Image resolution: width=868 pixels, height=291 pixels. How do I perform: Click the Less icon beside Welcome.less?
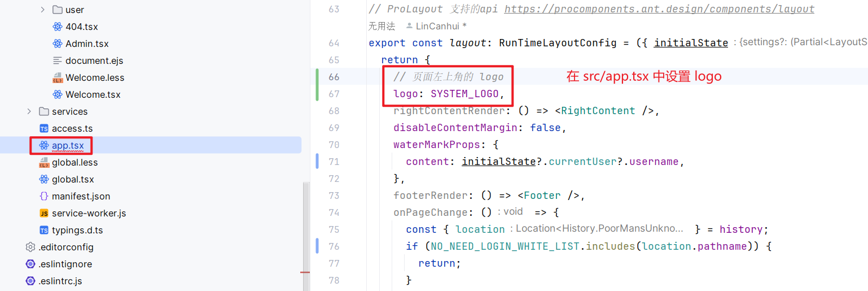coord(57,77)
